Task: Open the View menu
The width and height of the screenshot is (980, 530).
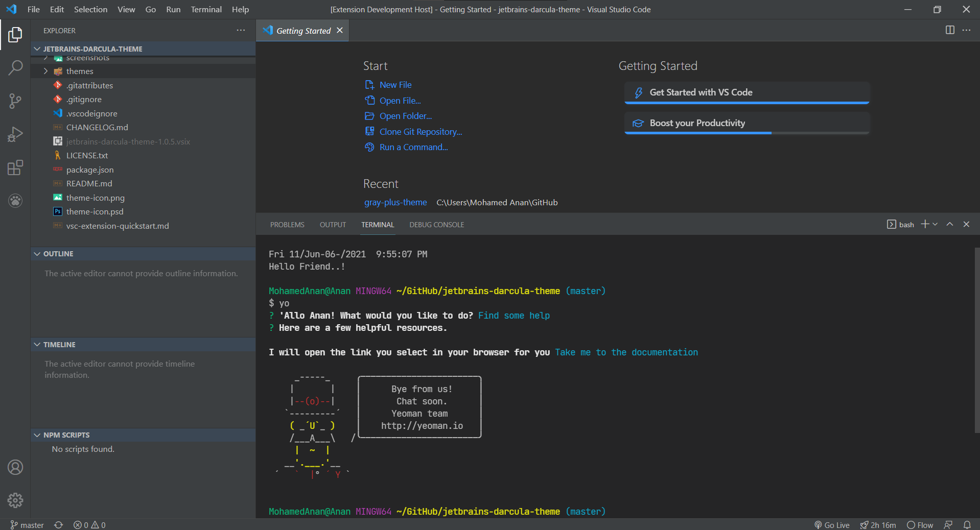Action: click(126, 9)
